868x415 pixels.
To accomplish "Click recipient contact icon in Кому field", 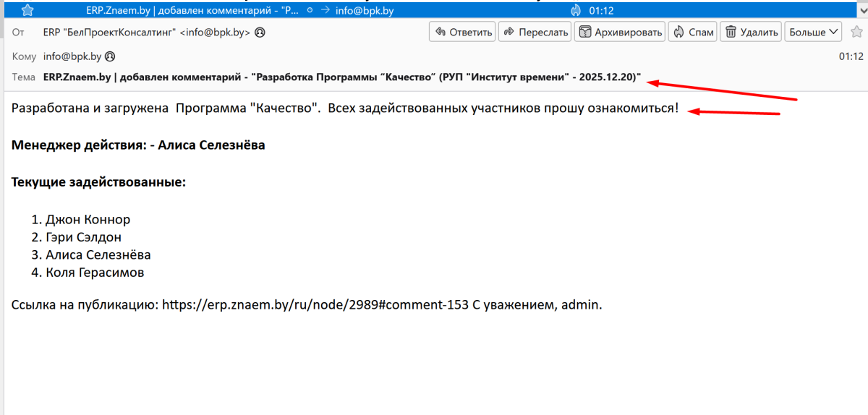I will click(x=110, y=56).
